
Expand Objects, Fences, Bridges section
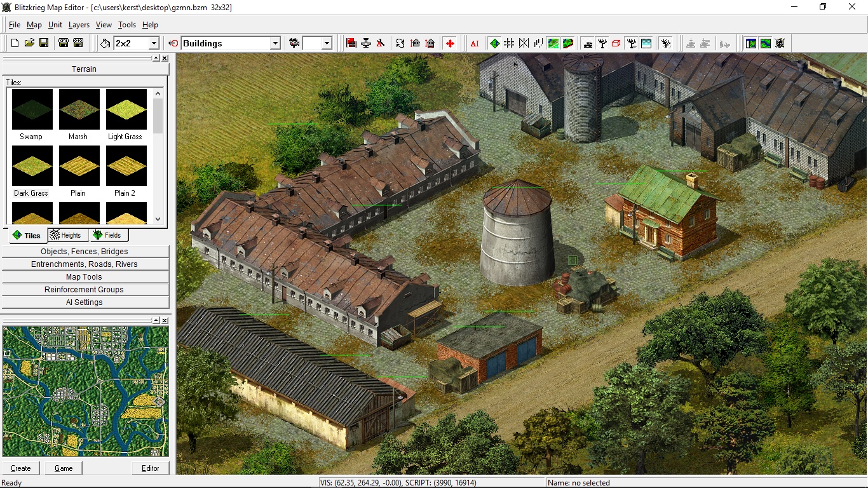(x=85, y=252)
